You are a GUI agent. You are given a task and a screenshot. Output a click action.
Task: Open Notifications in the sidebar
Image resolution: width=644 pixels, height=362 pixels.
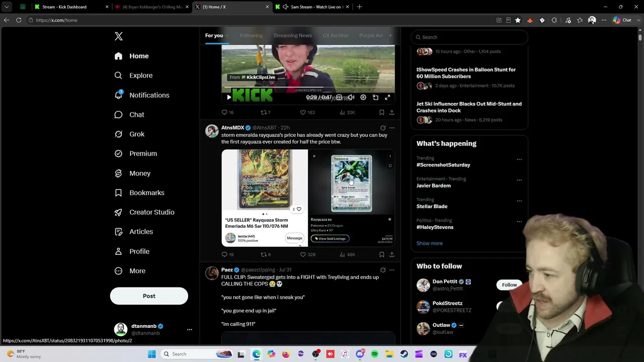click(142, 95)
